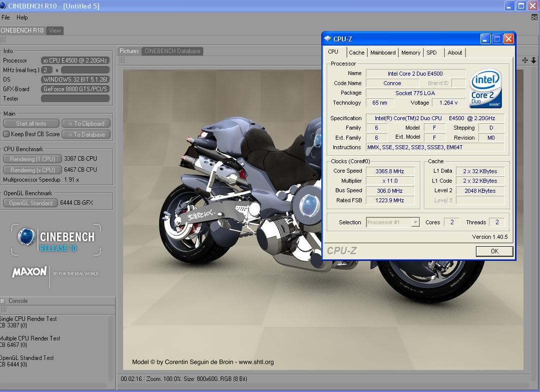540x392 pixels.
Task: Close the CPU-Z window
Action: [x=508, y=39]
